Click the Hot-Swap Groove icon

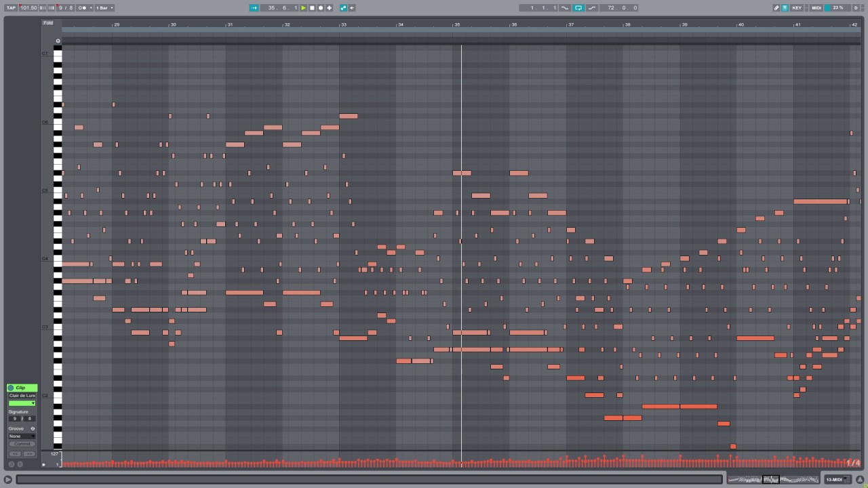[33, 429]
